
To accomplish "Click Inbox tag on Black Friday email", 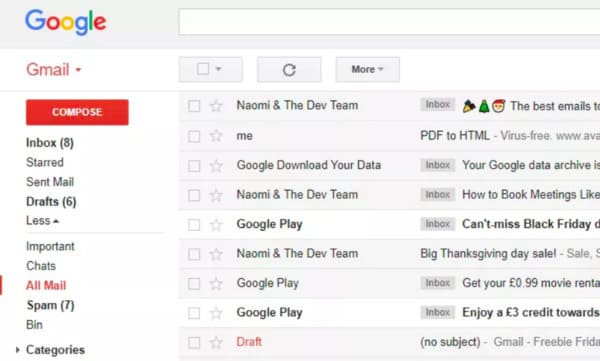I will [438, 224].
